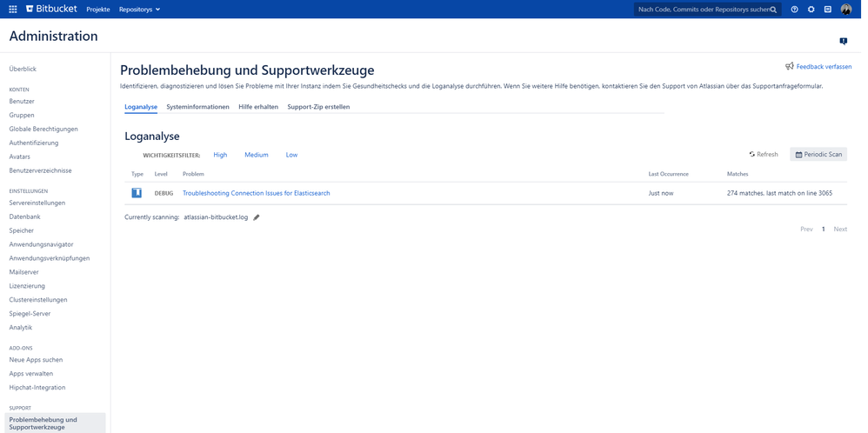Click the atlassian-bitbucket.log filename
Image resolution: width=868 pixels, height=433 pixels.
216,217
